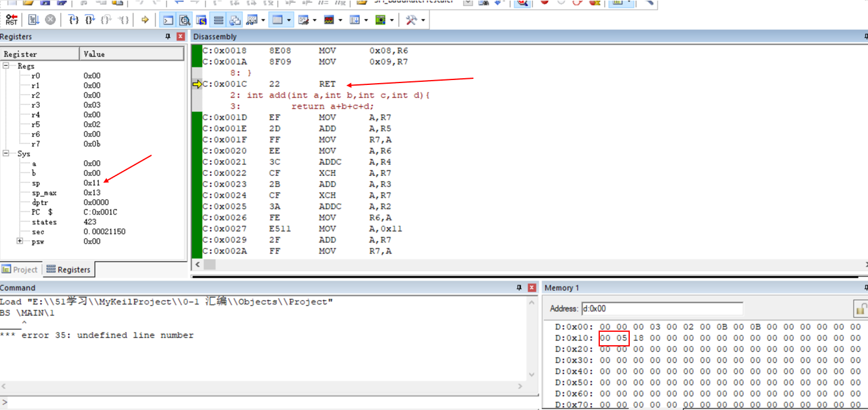Click the Run program icon

(33, 20)
